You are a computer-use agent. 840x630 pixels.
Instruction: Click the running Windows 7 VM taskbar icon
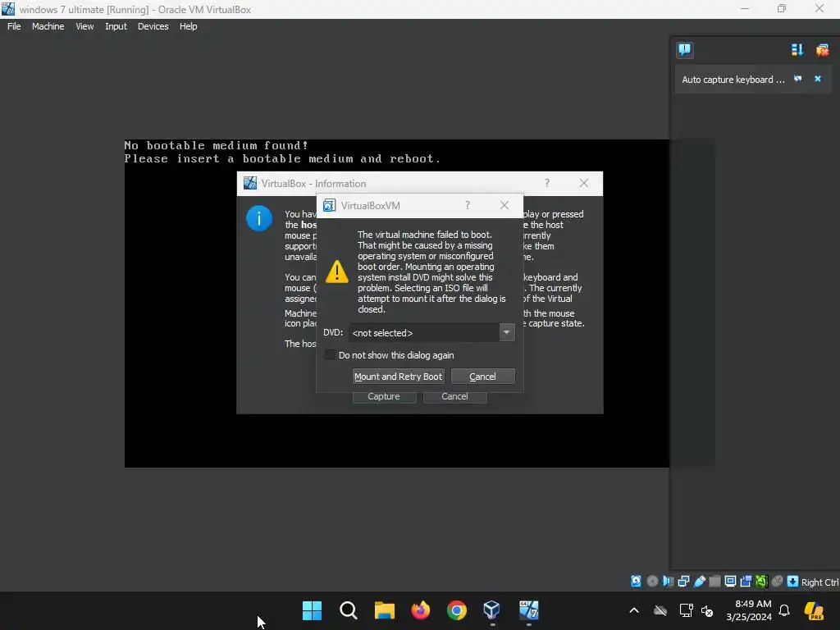[x=529, y=610]
